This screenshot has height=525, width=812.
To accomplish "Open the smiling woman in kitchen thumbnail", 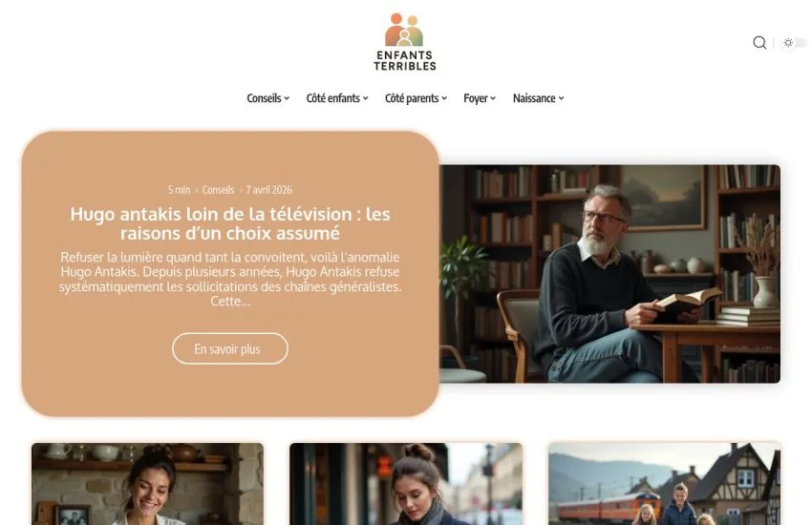I will point(147,484).
